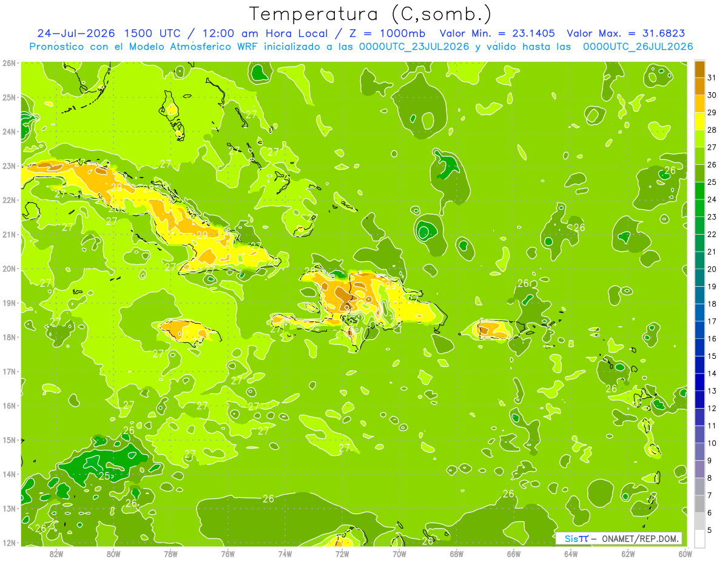Select the Valor Min. = 23.1405 text
Viewport: 728px width, 562px height.
[x=497, y=33]
